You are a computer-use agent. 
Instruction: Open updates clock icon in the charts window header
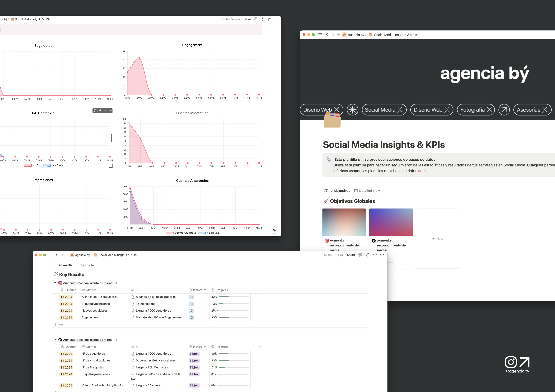pos(262,19)
